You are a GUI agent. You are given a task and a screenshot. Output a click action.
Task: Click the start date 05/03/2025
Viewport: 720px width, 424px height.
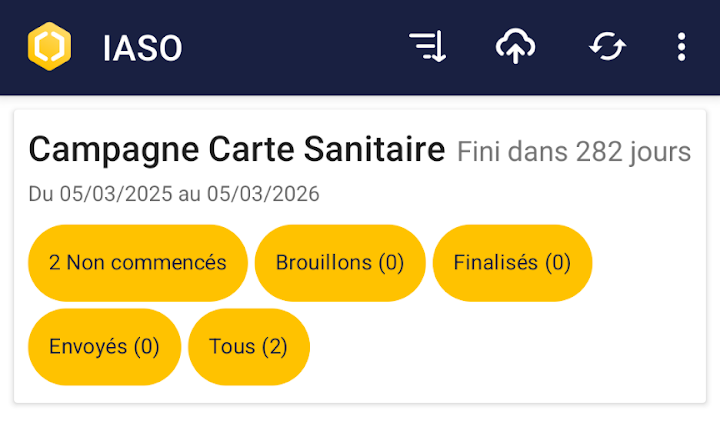pyautogui.click(x=115, y=195)
